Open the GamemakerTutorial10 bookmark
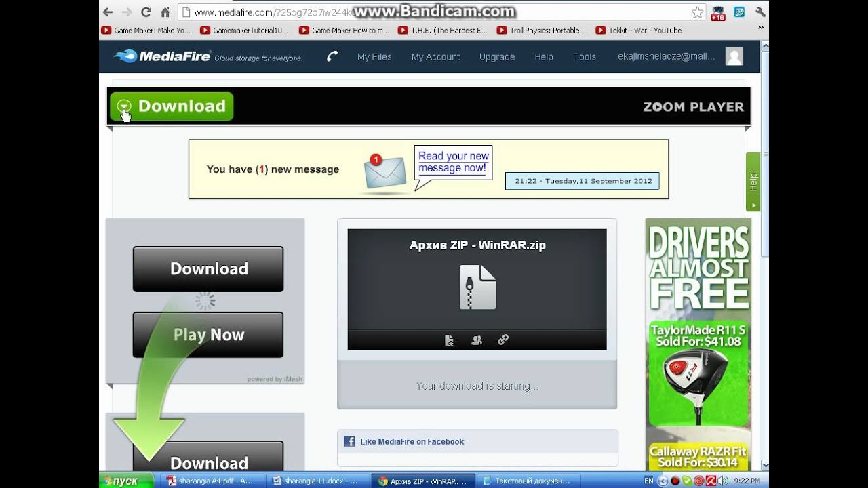This screenshot has width=868, height=488. pyautogui.click(x=244, y=30)
